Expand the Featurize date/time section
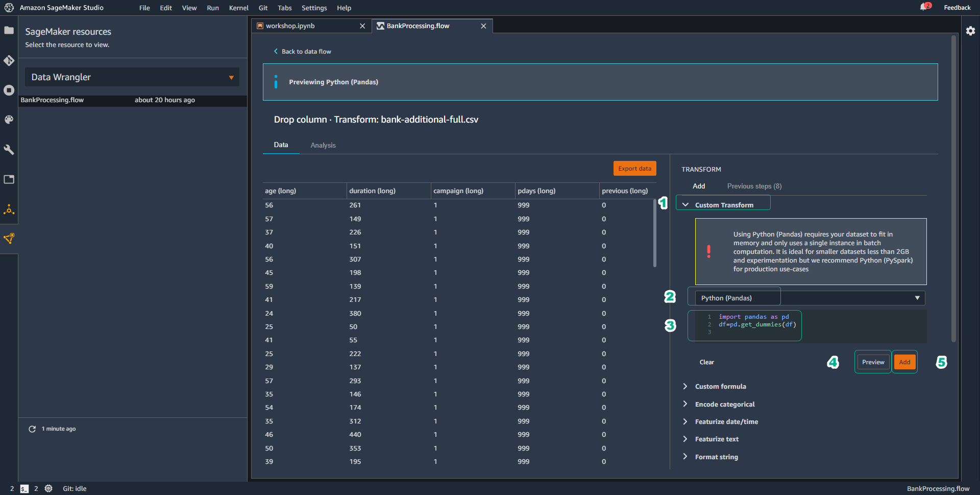 coord(685,421)
